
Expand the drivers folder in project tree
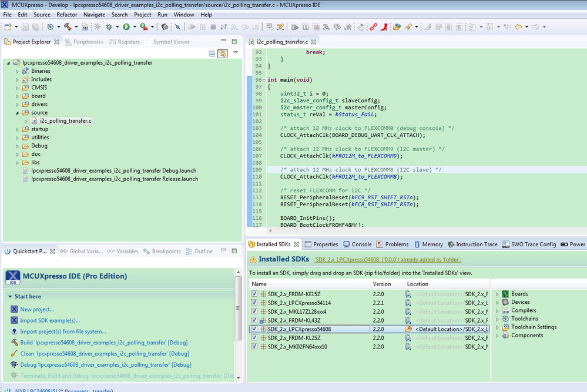click(x=18, y=105)
